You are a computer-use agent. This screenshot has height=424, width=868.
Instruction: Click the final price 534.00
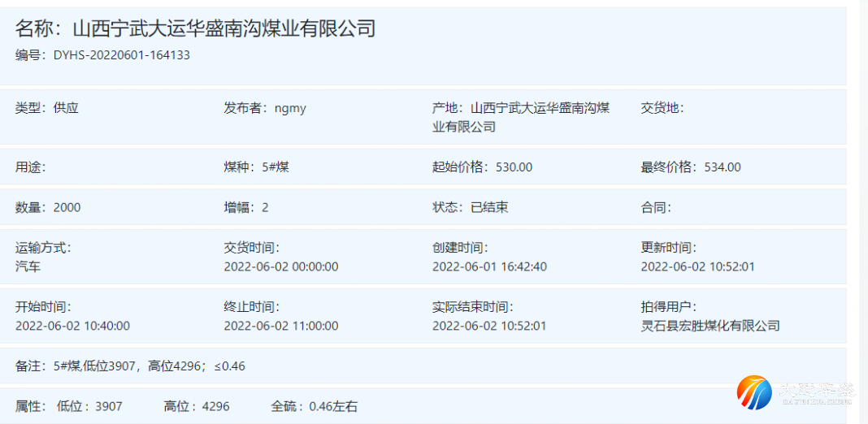coord(723,167)
